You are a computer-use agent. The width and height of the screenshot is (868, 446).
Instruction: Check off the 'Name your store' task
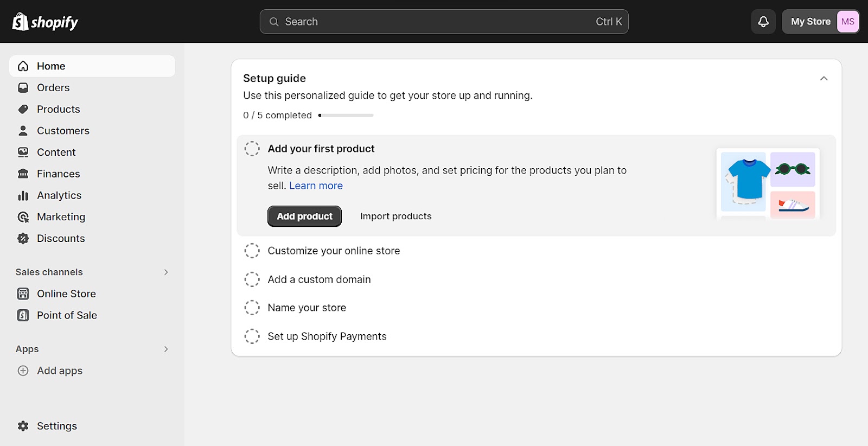click(252, 307)
